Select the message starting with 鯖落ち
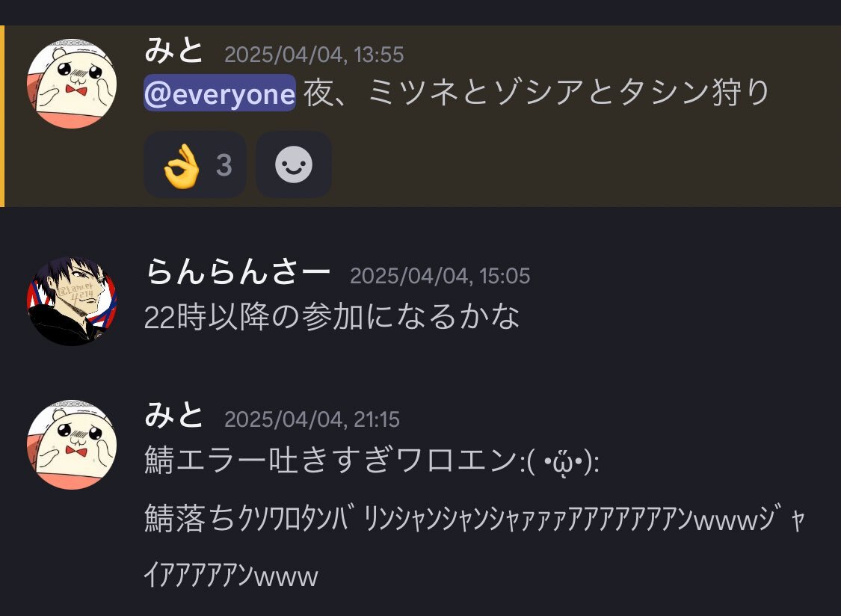The width and height of the screenshot is (841, 616). click(x=475, y=546)
